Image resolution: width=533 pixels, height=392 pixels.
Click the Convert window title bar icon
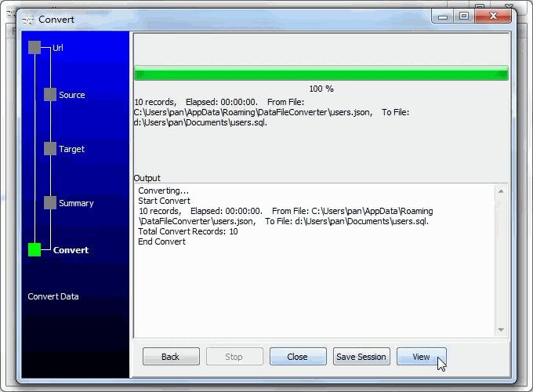click(29, 20)
